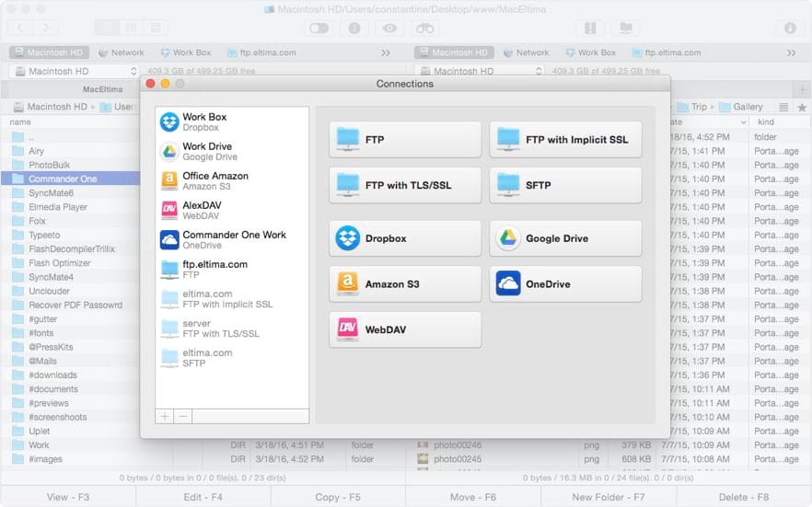
Task: Switch to left panel ftp.eltima.com tab
Action: point(261,52)
